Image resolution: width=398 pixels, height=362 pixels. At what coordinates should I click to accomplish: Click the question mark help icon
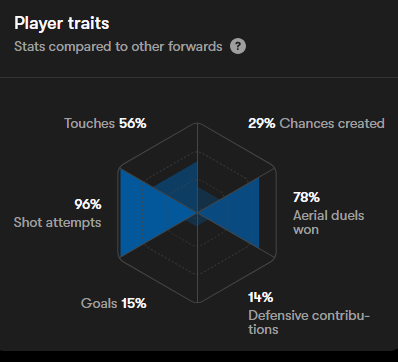coord(238,46)
